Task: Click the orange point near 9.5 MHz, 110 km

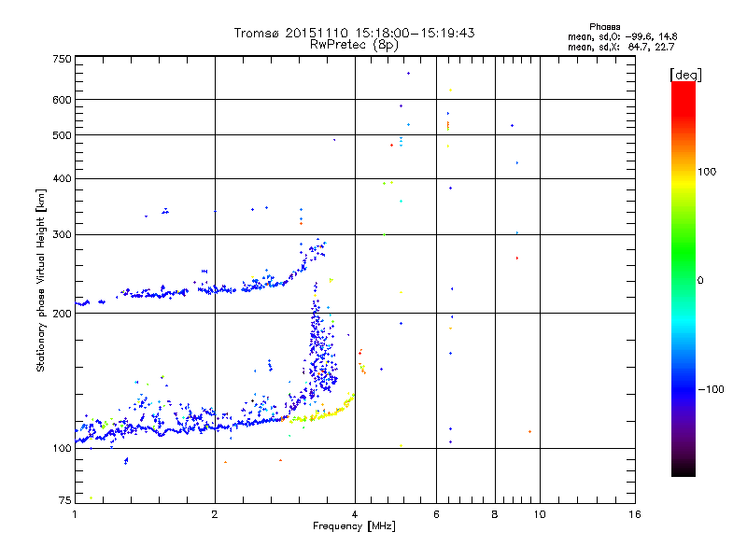Action: point(529,432)
